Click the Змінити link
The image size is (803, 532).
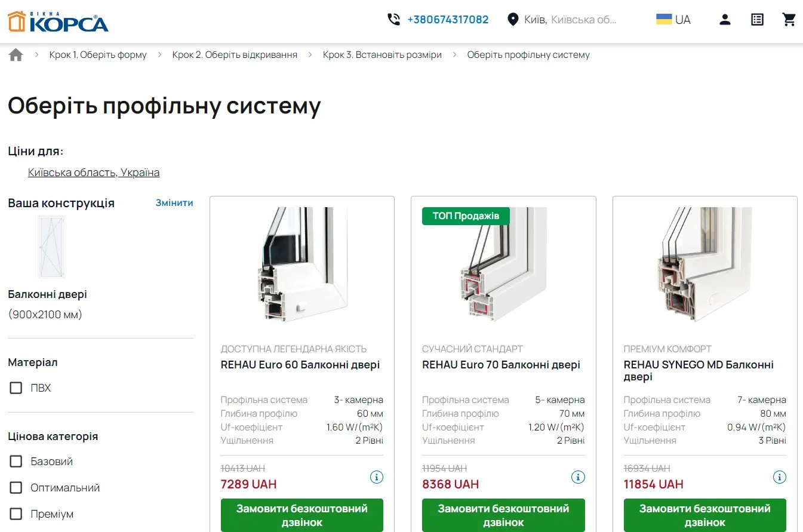(x=174, y=203)
